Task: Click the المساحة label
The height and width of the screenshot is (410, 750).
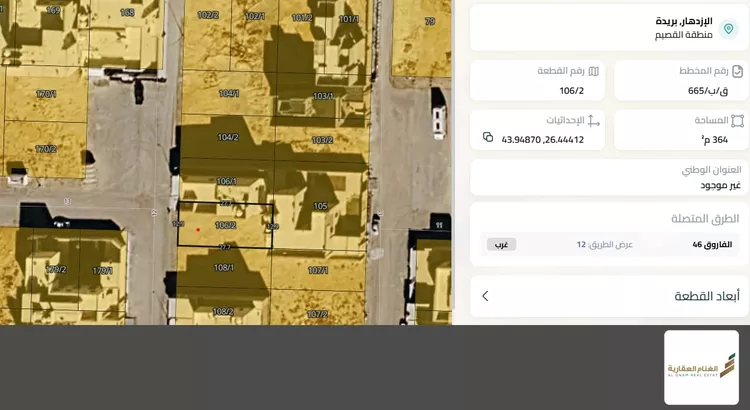Action: coord(711,120)
